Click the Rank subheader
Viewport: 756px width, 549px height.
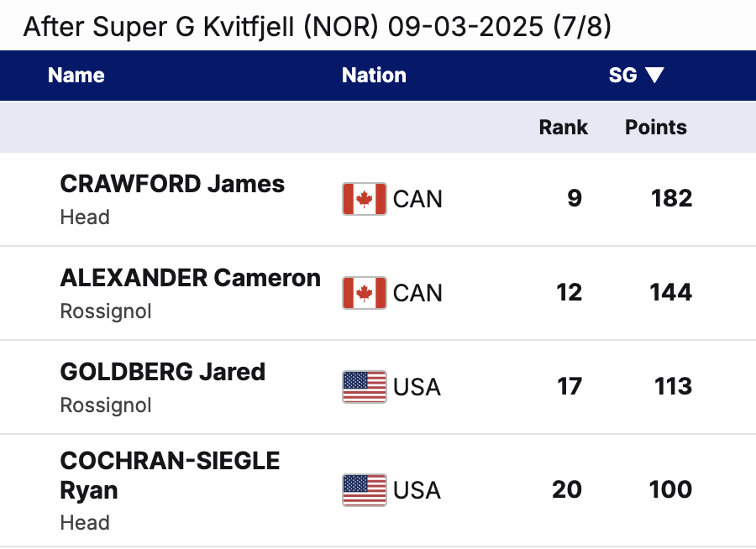coord(563,128)
